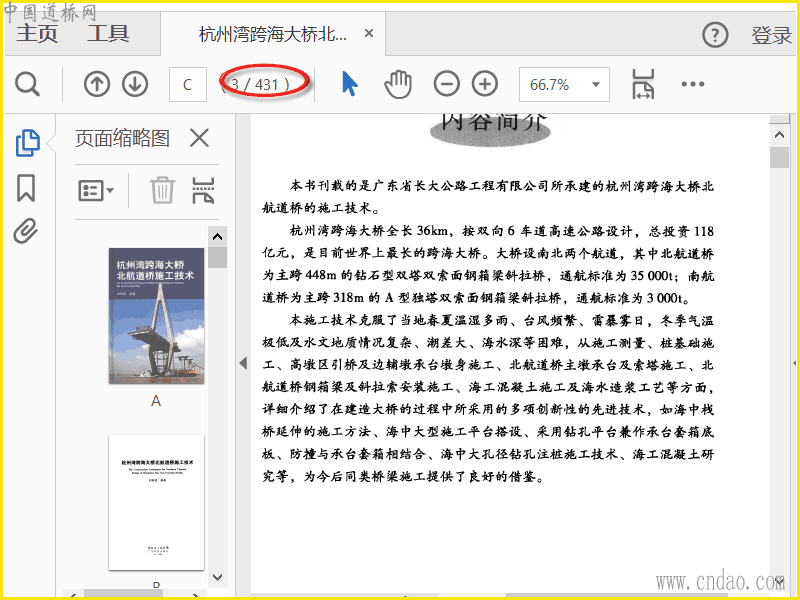Click the delete pages trash icon
Screen dimensions: 800x600
(x=163, y=190)
